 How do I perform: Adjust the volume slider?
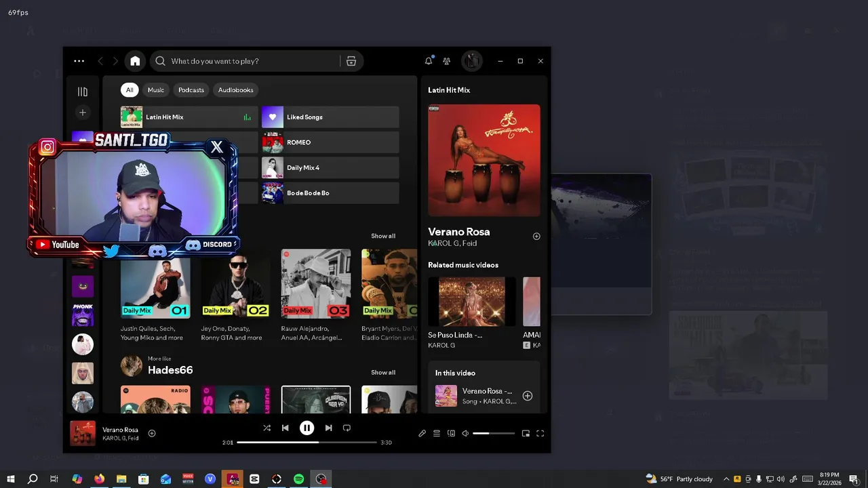click(x=494, y=433)
